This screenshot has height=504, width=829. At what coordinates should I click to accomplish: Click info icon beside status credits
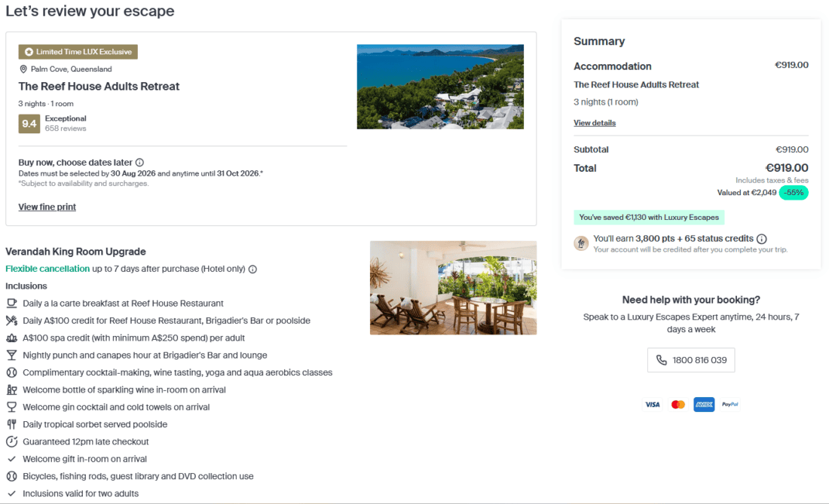(761, 239)
